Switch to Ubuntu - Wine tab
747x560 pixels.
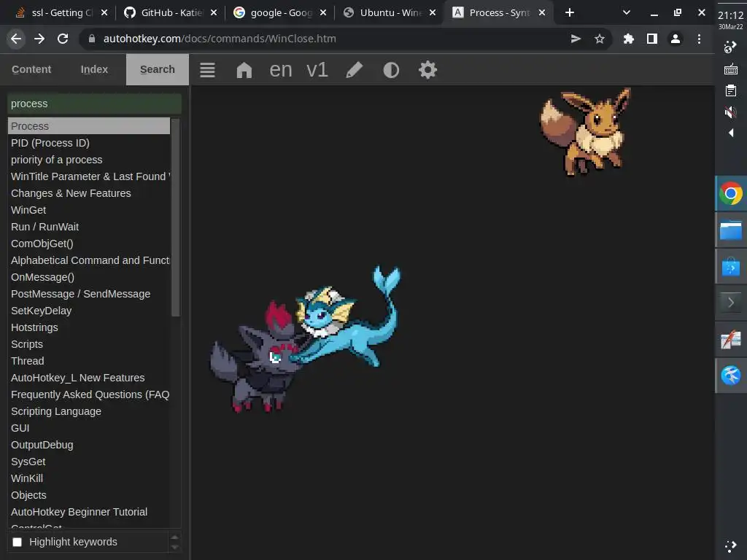click(x=390, y=12)
